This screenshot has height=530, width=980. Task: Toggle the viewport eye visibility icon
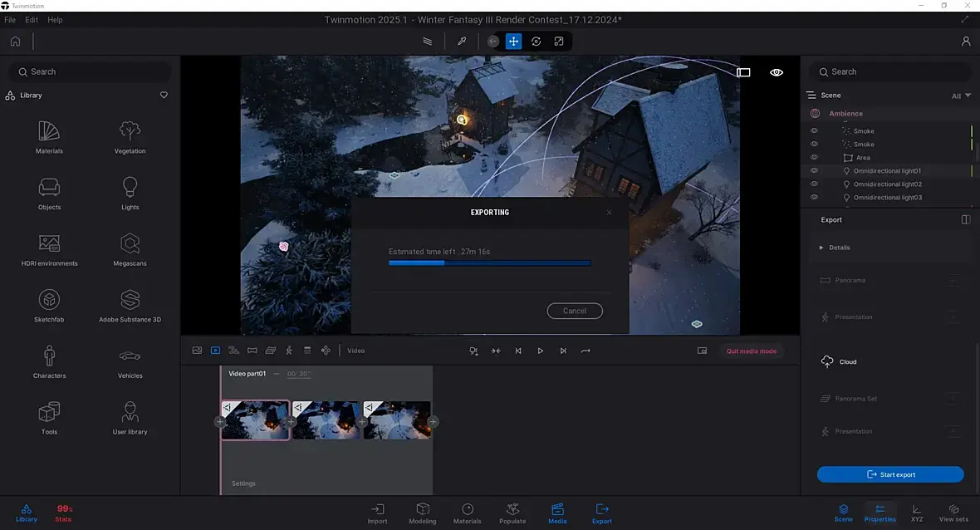[777, 72]
